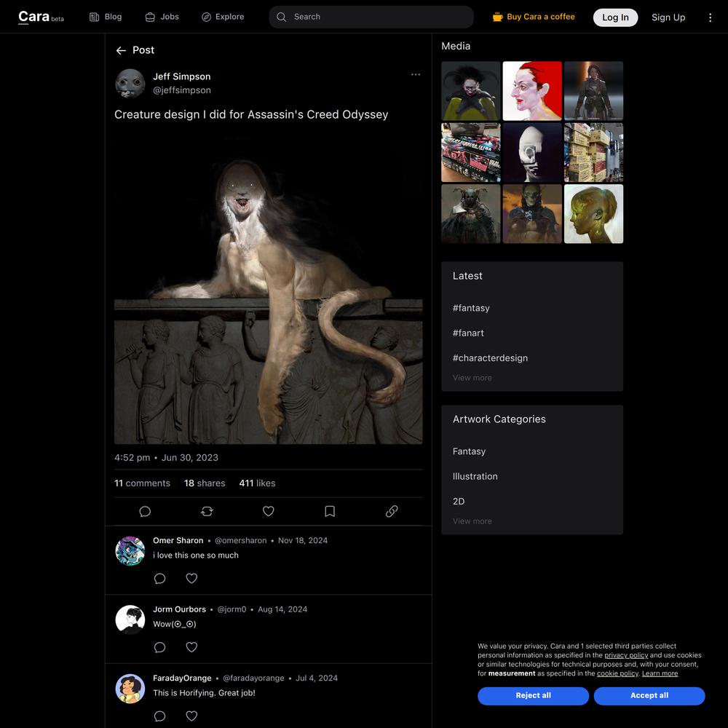
Task: Click the @faradayorange handle
Action: click(x=253, y=678)
